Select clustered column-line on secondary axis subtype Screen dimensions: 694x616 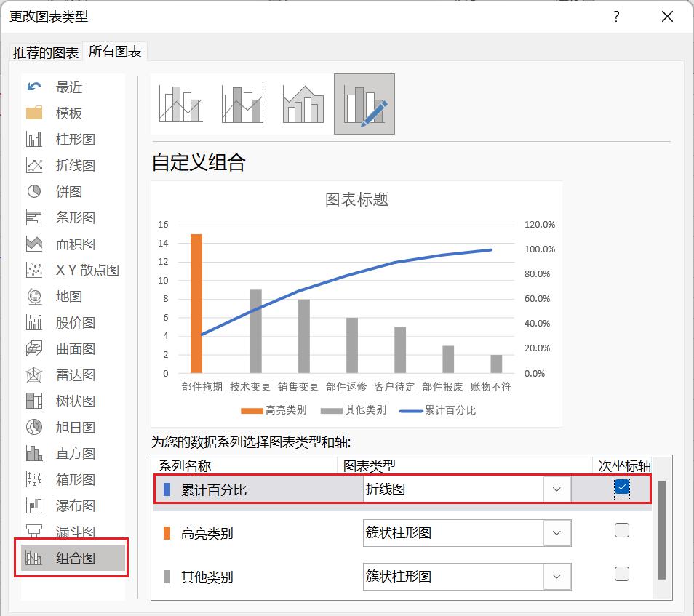pos(242,105)
